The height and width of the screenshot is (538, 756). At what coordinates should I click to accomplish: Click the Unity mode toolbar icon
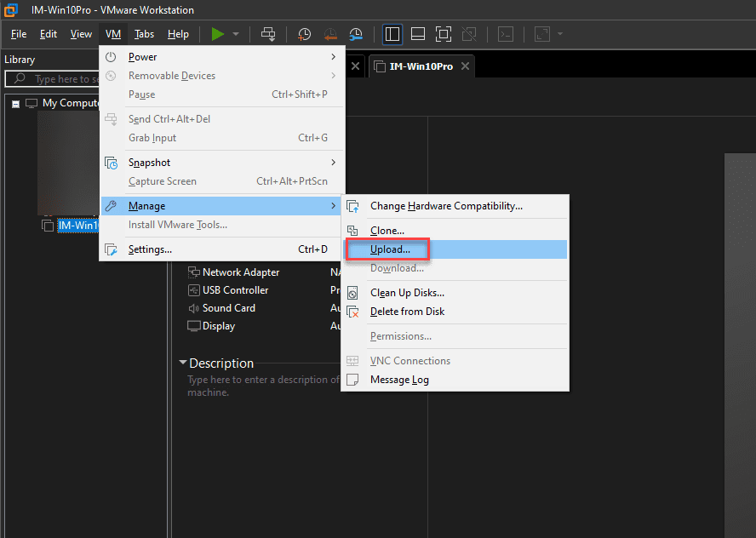pos(468,34)
